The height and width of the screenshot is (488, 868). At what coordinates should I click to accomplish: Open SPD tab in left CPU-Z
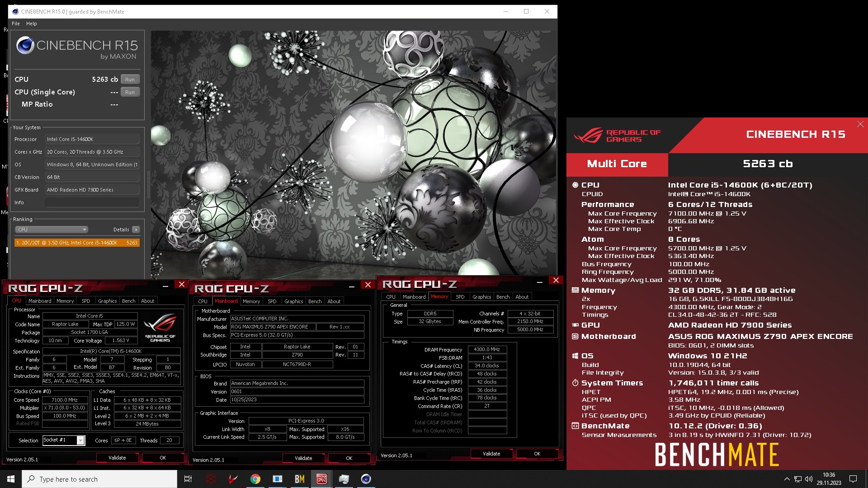[86, 301]
